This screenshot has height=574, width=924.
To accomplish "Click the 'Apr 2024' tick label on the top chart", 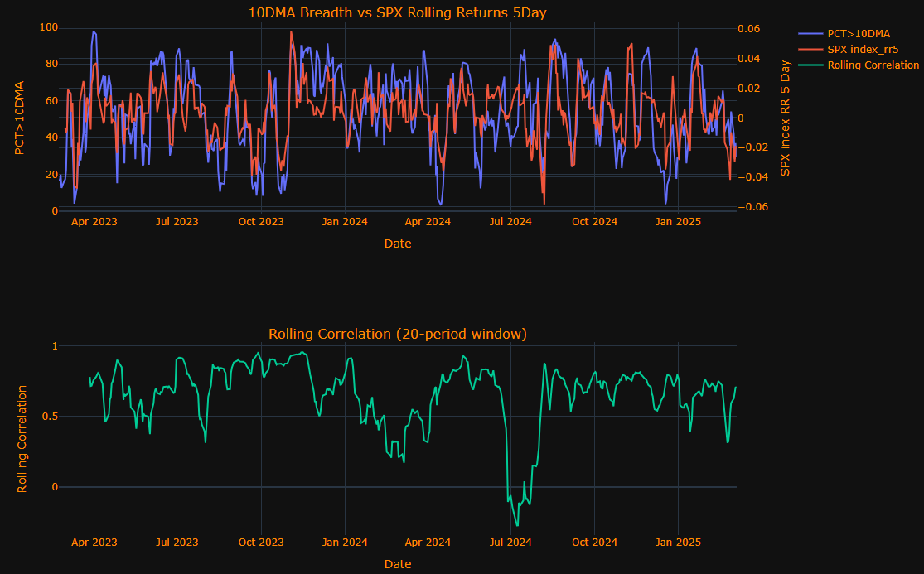I will (x=428, y=222).
